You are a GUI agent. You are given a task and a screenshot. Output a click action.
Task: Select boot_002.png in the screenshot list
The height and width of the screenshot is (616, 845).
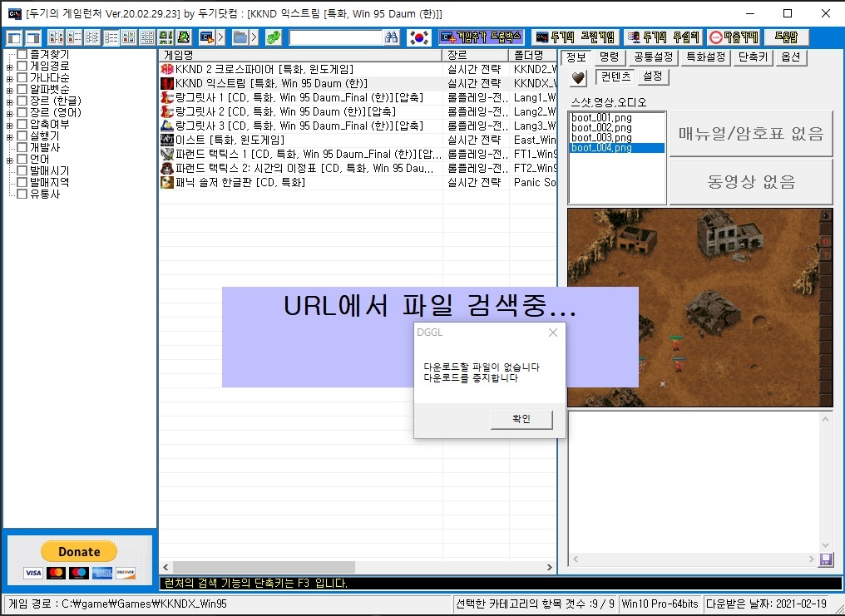[x=601, y=128]
